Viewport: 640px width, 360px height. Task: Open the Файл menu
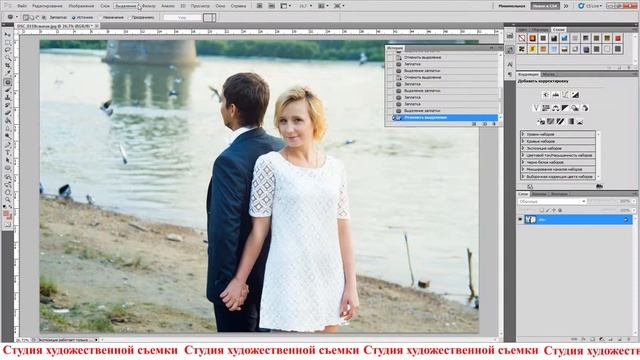22,6
